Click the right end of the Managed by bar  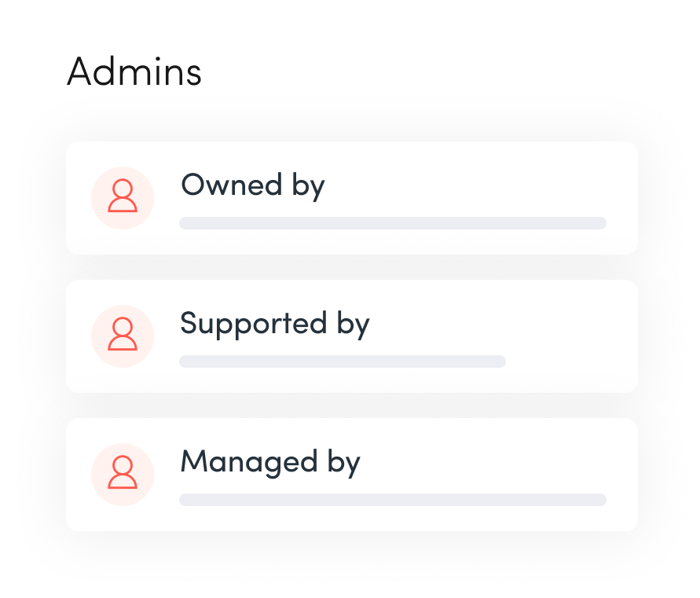pos(600,500)
